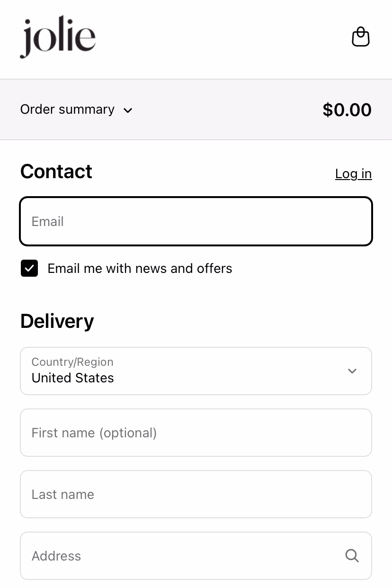Click into the Address field
Image resolution: width=392 pixels, height=588 pixels.
coord(196,556)
